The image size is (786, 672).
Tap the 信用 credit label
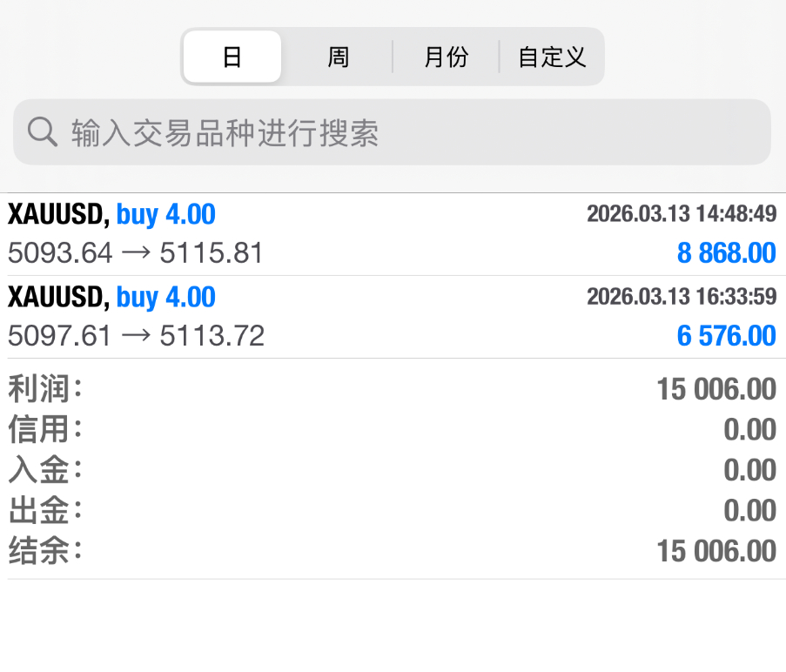click(45, 429)
